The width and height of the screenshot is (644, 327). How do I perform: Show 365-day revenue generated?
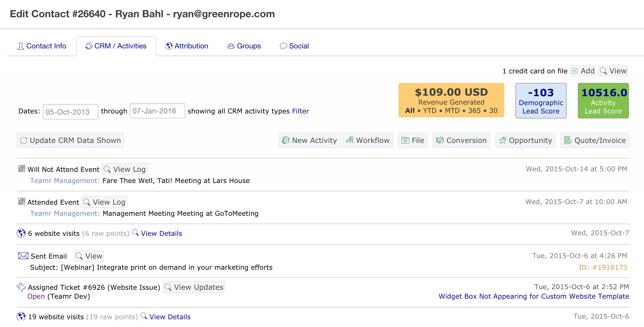(x=475, y=111)
